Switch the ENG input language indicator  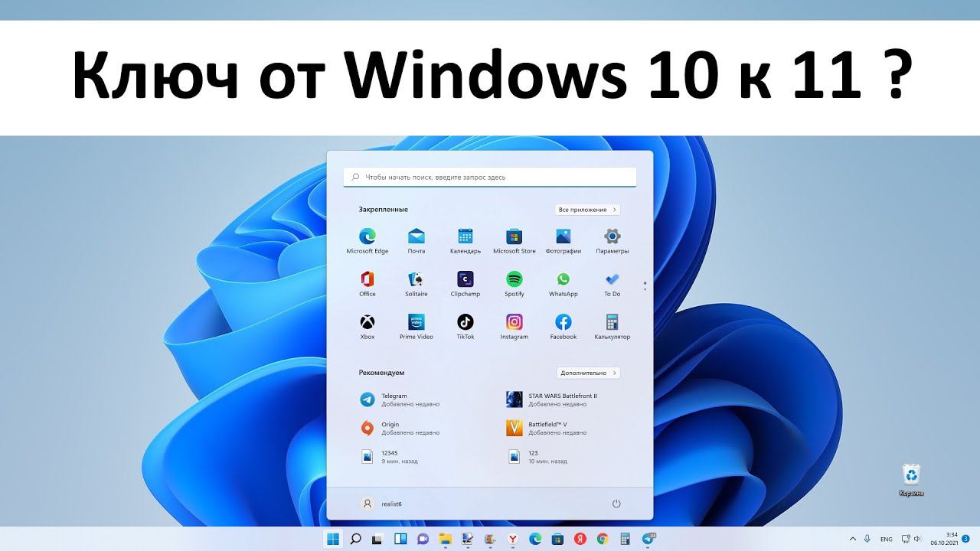click(x=887, y=539)
